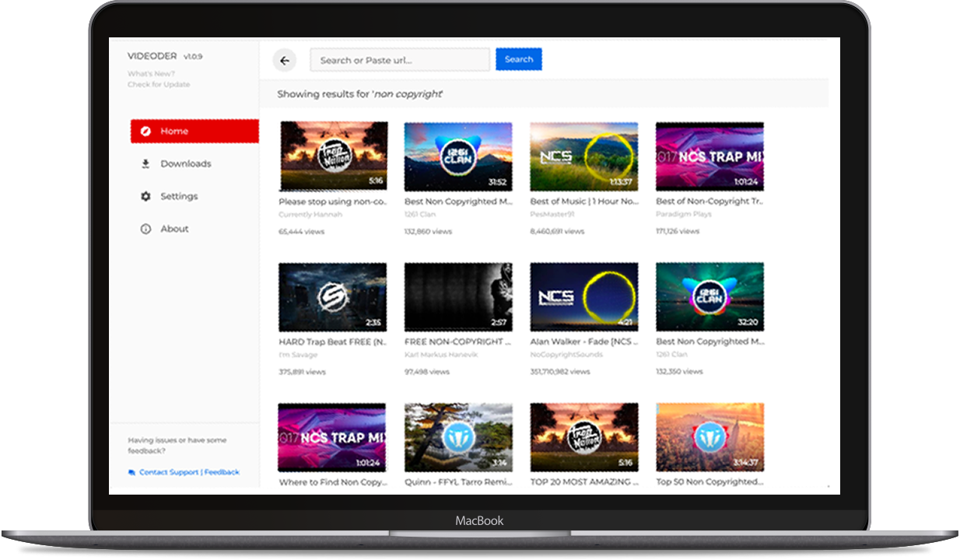The height and width of the screenshot is (560, 960).
Task: Click Check for Update link
Action: point(159,84)
